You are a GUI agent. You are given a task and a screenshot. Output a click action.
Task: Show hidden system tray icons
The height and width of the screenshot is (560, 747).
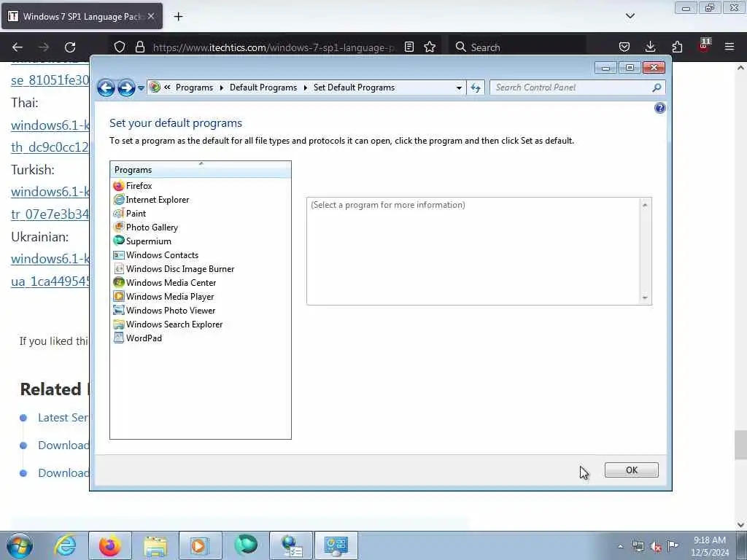tap(620, 546)
